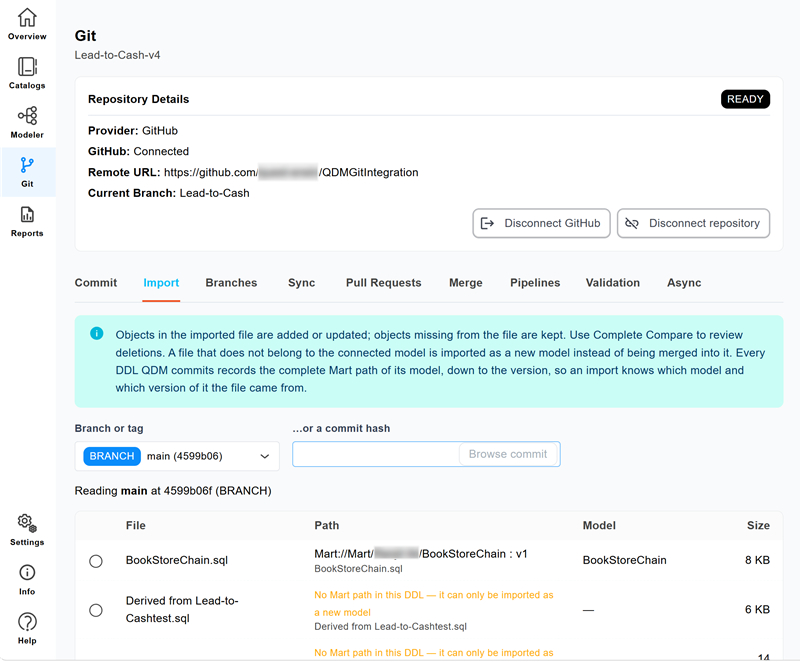This screenshot has width=800, height=662.
Task: Click the Provider: GitHub line
Action: [x=133, y=131]
